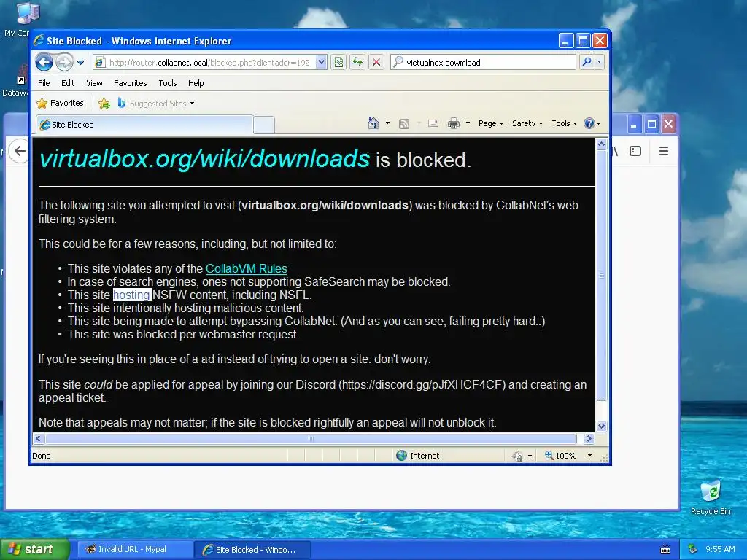This screenshot has height=560, width=747.
Task: Expand the Print options dropdown arrow
Action: [x=468, y=123]
